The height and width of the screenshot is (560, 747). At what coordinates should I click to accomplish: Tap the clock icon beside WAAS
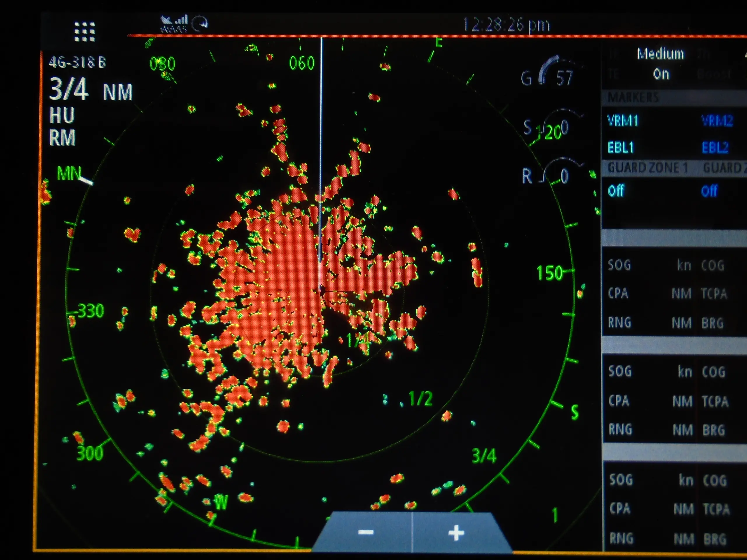point(200,24)
